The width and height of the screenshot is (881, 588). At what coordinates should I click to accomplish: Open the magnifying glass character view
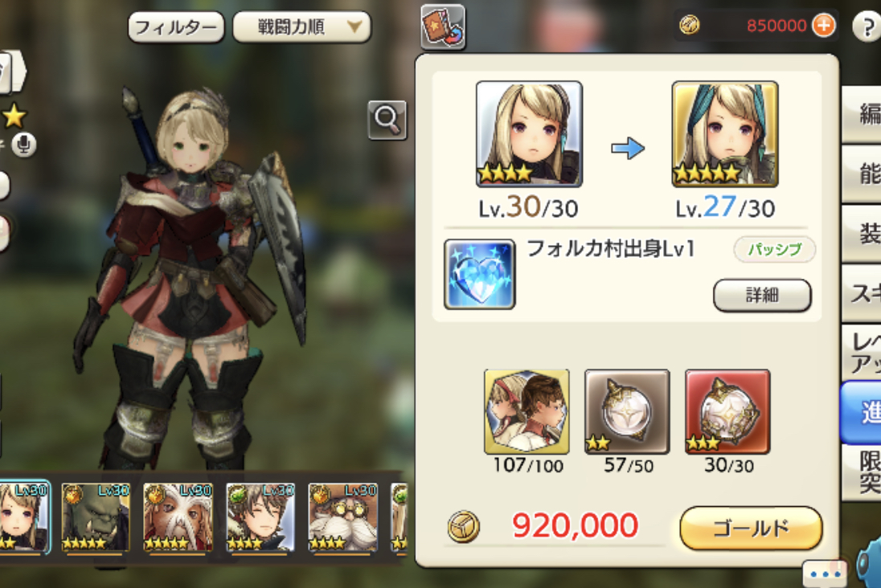387,120
